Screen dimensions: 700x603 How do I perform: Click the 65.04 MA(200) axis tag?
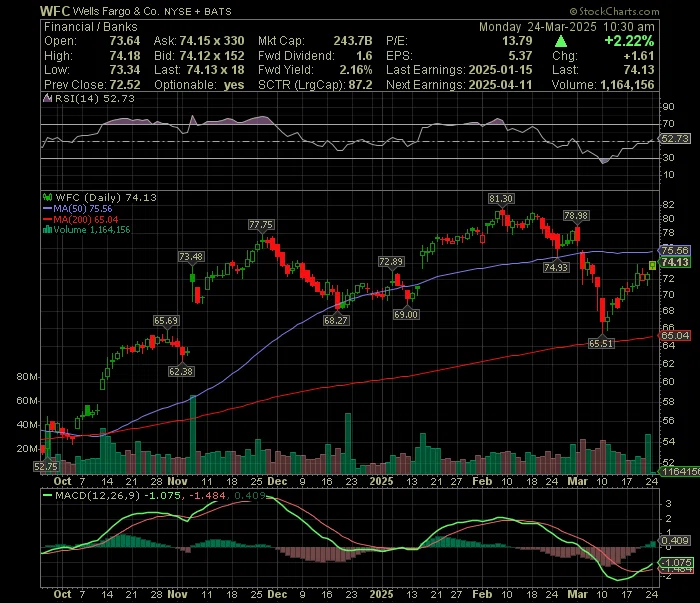coord(675,336)
